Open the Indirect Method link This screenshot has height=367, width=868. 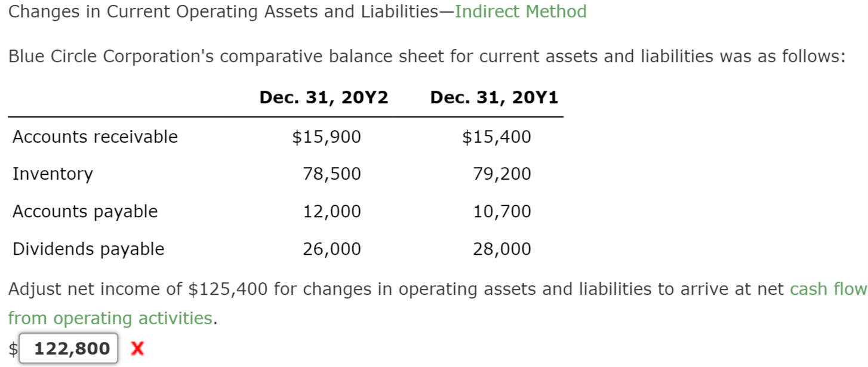pos(521,11)
